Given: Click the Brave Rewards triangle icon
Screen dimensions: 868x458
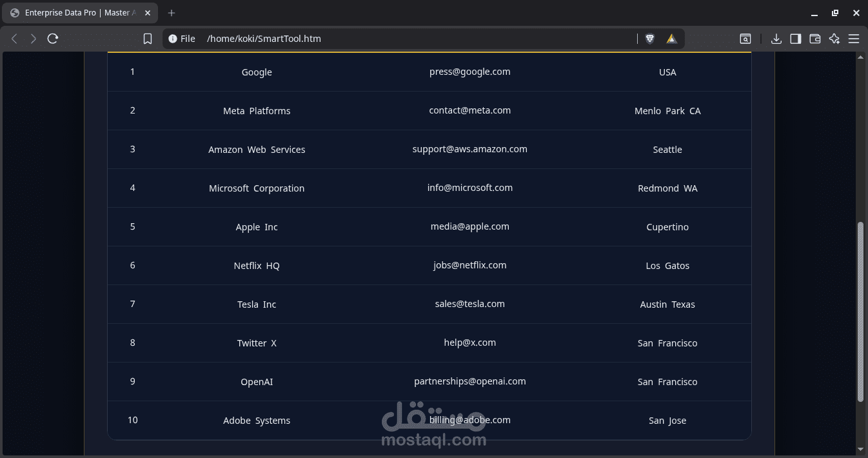Looking at the screenshot, I should pos(671,39).
